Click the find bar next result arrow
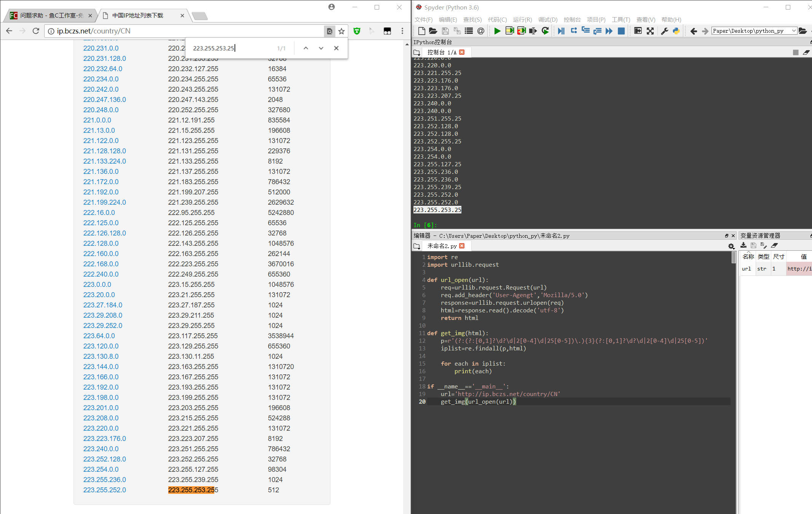The height and width of the screenshot is (514, 812). [321, 48]
